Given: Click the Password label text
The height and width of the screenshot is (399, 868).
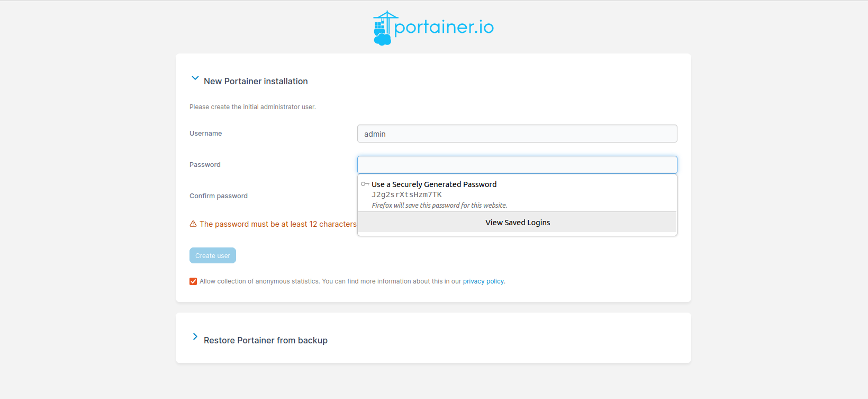Looking at the screenshot, I should point(205,165).
